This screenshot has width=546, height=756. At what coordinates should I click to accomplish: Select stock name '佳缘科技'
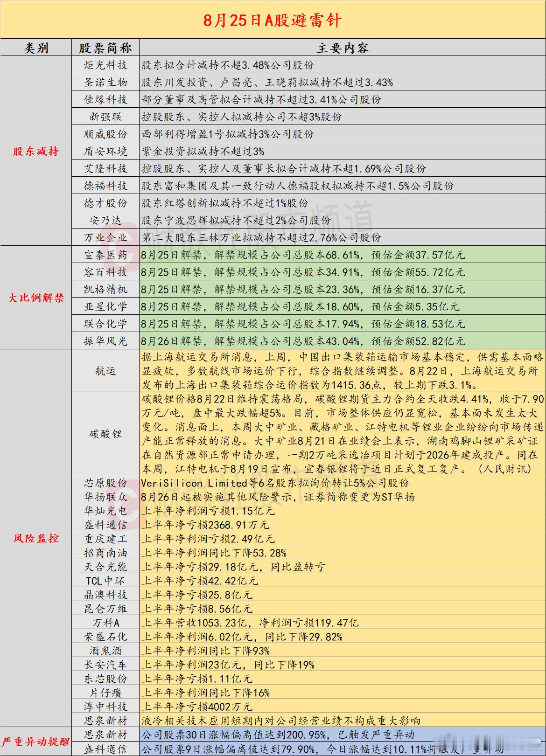point(105,99)
